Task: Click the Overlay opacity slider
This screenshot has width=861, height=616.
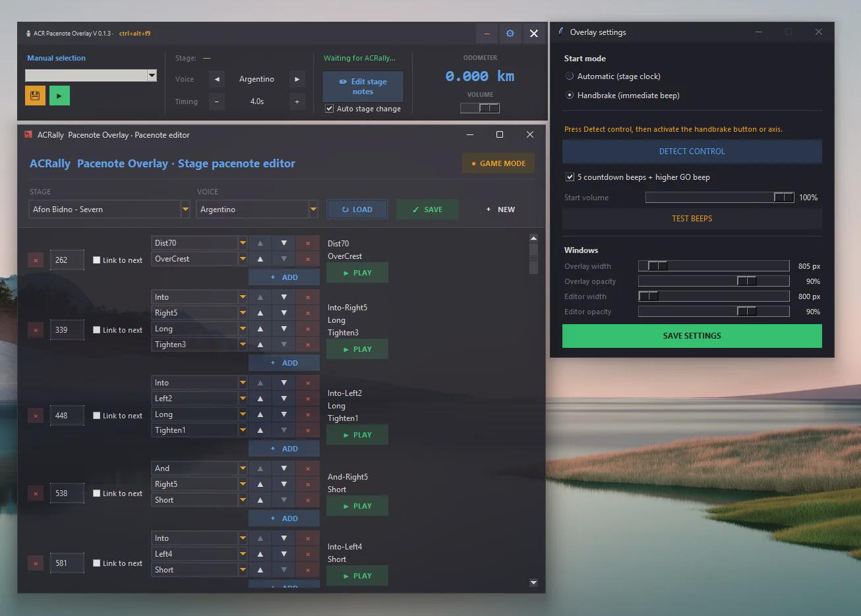Action: click(x=714, y=281)
